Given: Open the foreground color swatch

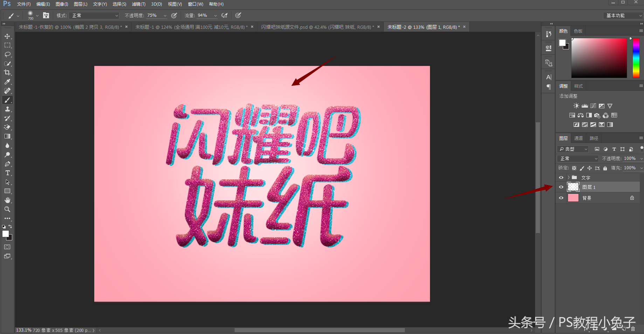Looking at the screenshot, I should click(6, 234).
